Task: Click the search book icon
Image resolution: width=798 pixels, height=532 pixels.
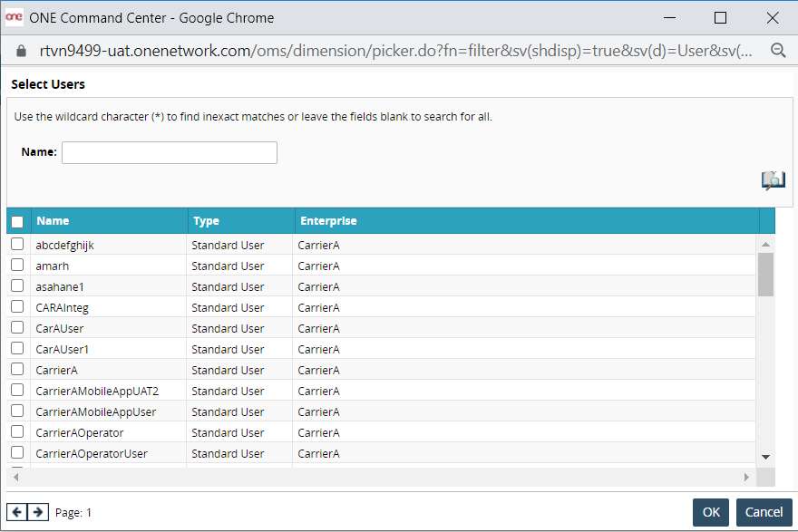Action: coord(773,180)
